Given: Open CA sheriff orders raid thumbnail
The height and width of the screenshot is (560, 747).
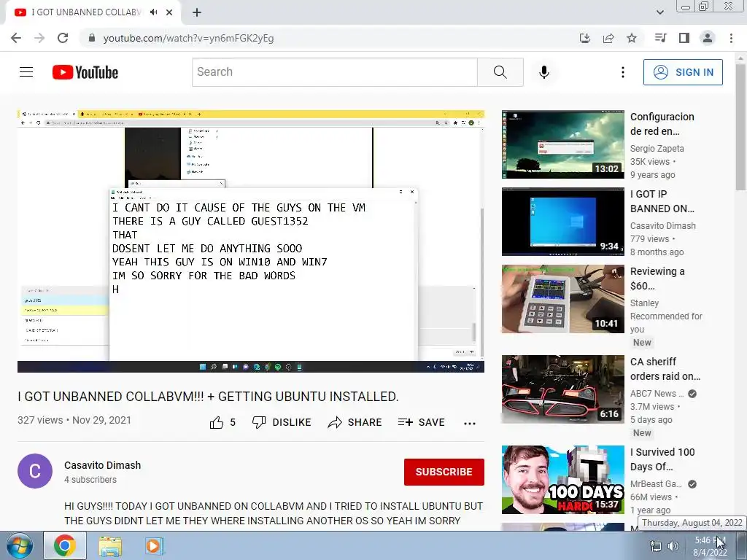Looking at the screenshot, I should tap(562, 389).
